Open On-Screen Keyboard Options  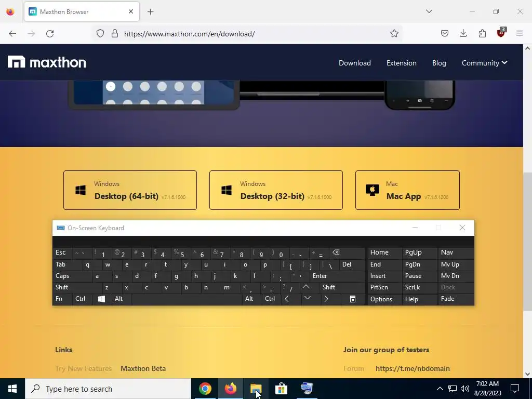pos(385,299)
